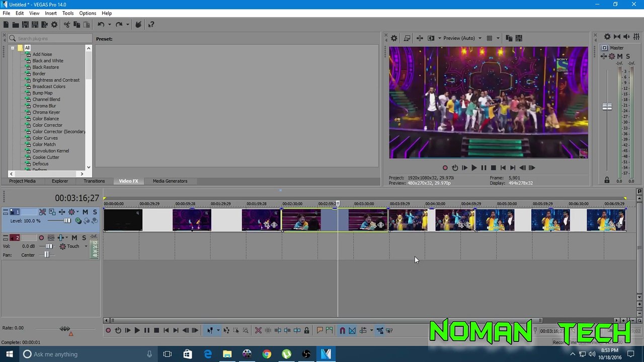Open the File menu
644x362 pixels.
6,13
